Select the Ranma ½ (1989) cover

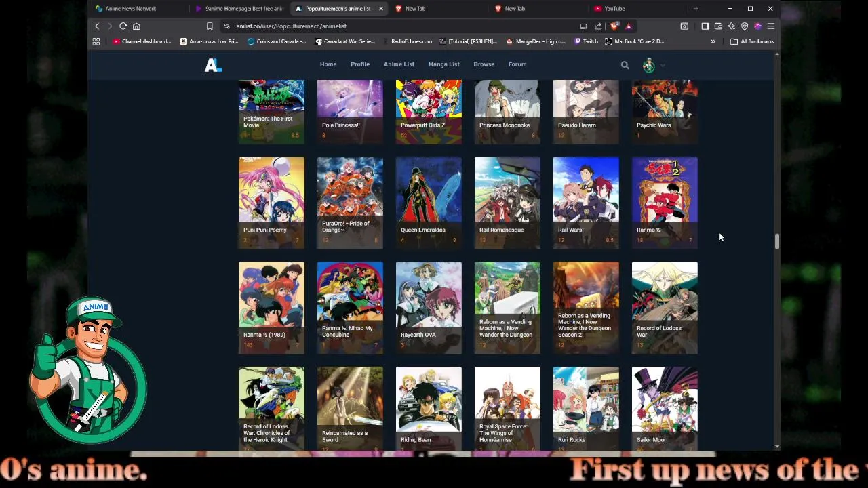(x=271, y=308)
